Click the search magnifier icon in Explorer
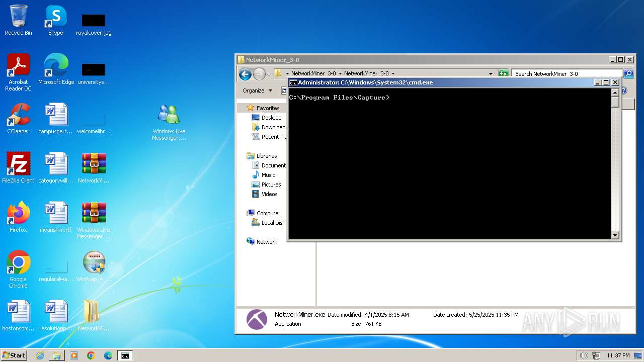The height and width of the screenshot is (362, 644). click(628, 73)
